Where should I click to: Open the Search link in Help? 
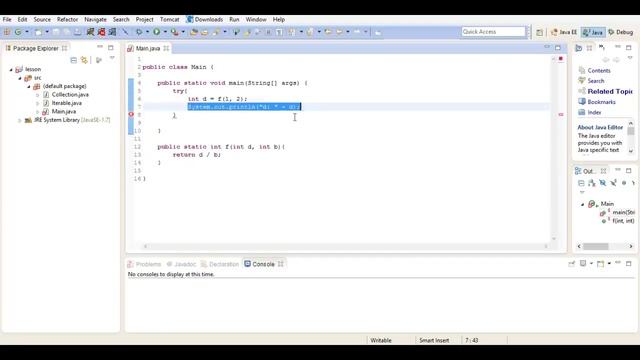coord(596,81)
